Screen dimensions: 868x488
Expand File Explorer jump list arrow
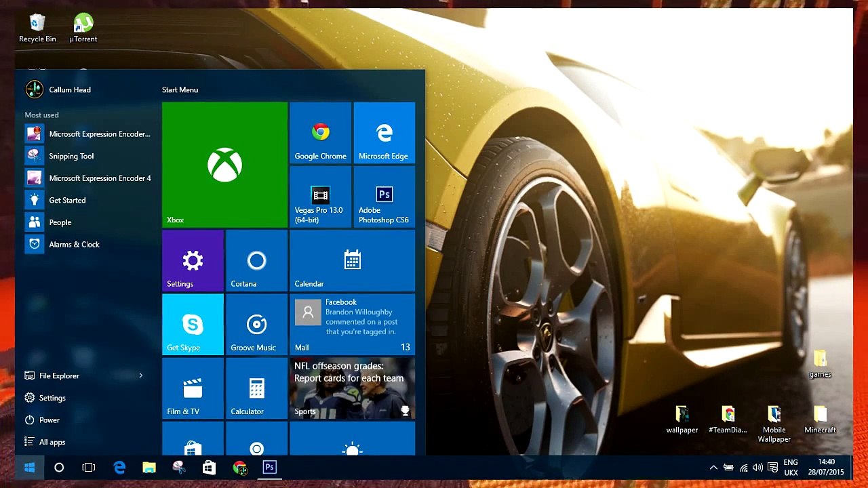coord(141,375)
